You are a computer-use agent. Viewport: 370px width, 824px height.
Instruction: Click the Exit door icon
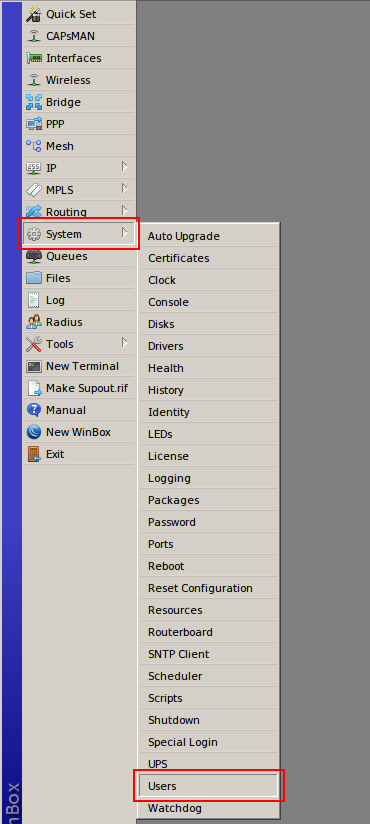(x=34, y=454)
